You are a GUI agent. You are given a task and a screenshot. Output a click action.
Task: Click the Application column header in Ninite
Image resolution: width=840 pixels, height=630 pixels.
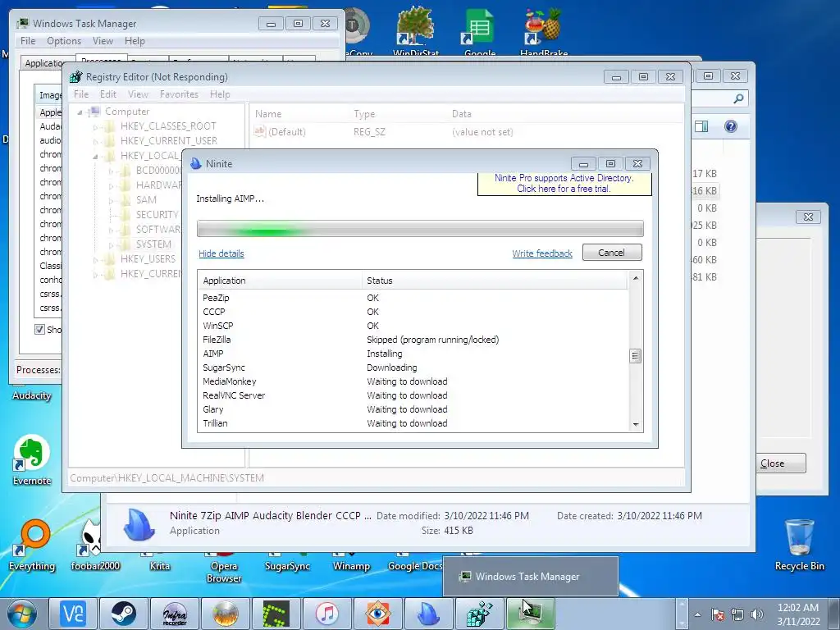(281, 281)
